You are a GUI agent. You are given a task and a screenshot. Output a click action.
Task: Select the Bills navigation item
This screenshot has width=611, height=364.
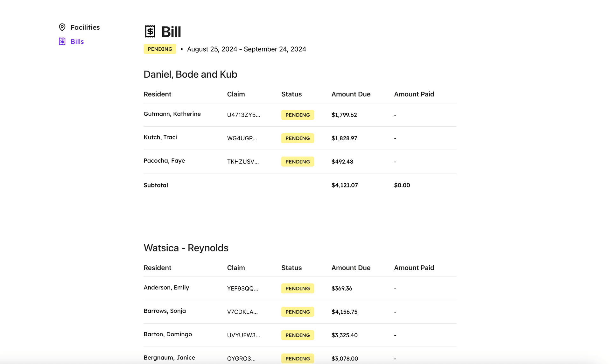tap(77, 41)
